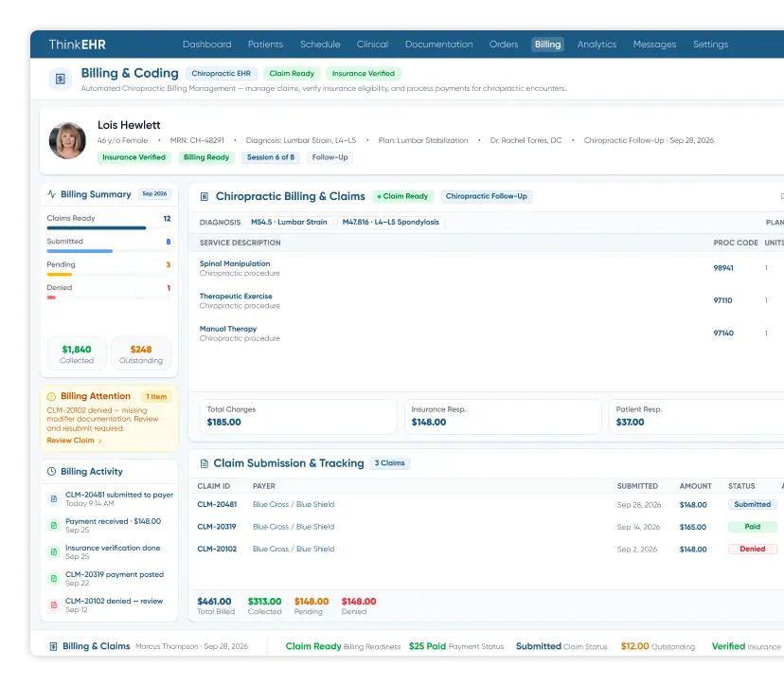
Task: Go to the Patients tab
Action: [x=265, y=44]
